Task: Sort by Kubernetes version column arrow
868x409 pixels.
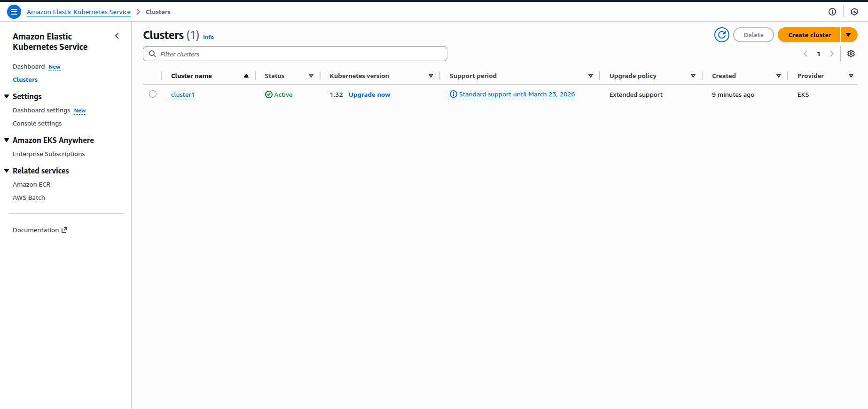Action: coord(431,76)
